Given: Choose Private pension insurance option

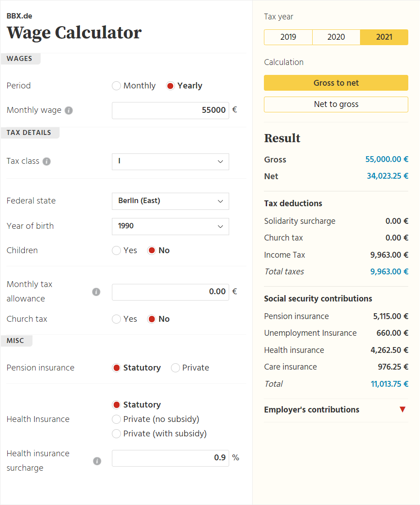Looking at the screenshot, I should pyautogui.click(x=175, y=368).
